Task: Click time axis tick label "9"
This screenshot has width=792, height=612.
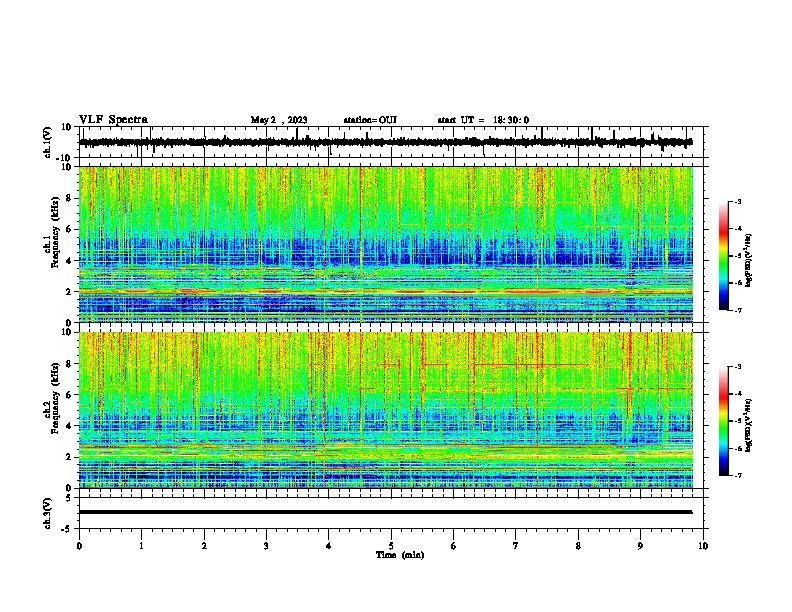Action: [x=640, y=546]
